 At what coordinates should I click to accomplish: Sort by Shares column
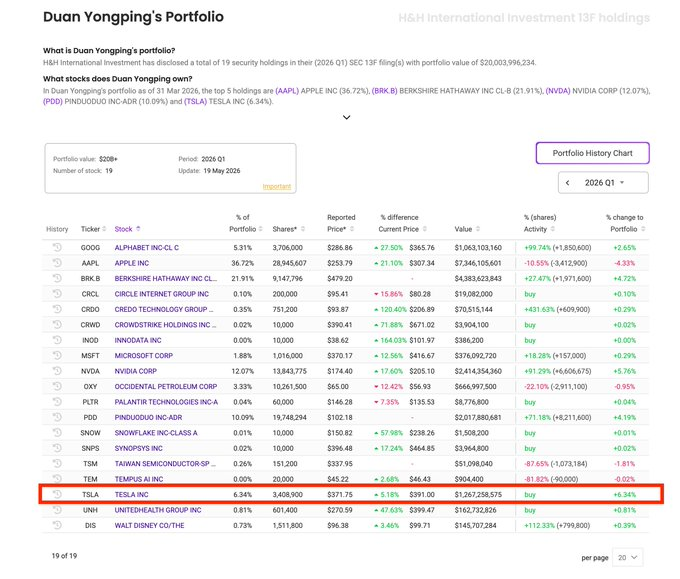pos(288,229)
